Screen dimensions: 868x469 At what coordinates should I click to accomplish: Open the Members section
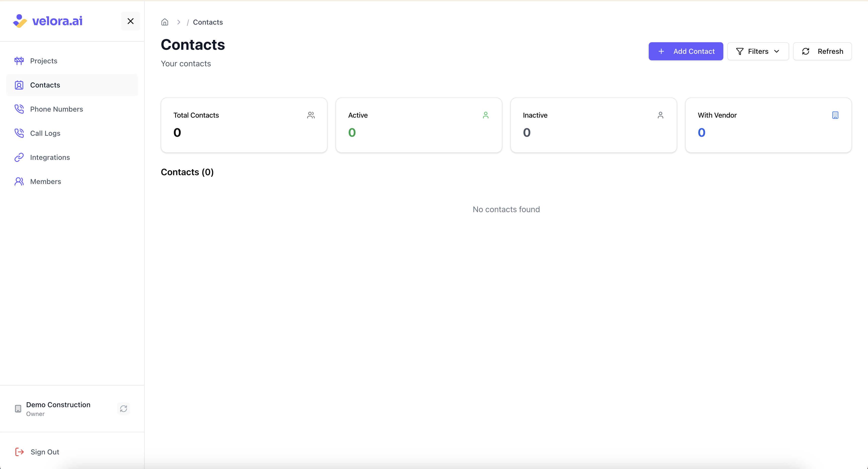72,181
